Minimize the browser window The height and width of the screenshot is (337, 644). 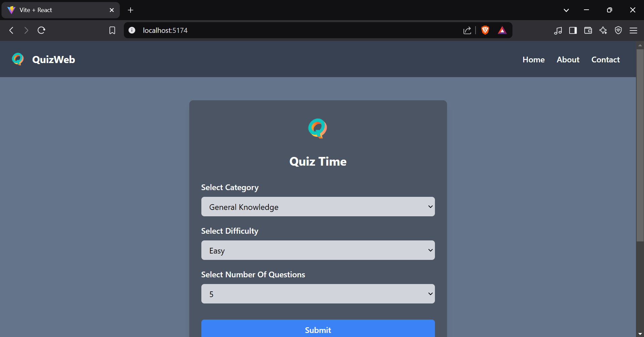pos(587,10)
